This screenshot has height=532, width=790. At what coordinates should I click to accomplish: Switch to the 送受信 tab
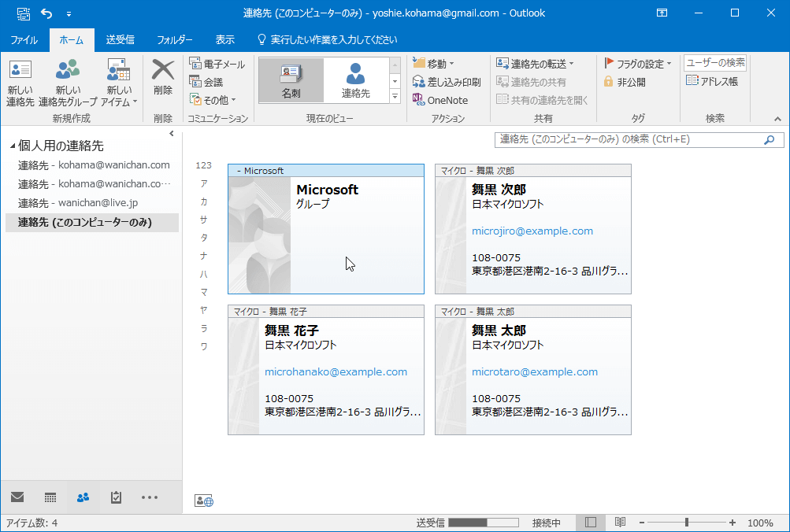(120, 40)
